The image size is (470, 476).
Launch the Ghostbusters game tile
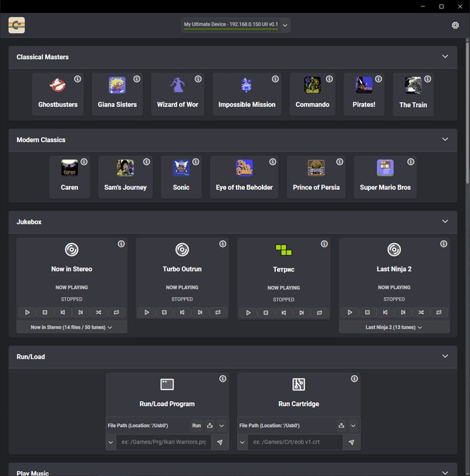click(57, 94)
